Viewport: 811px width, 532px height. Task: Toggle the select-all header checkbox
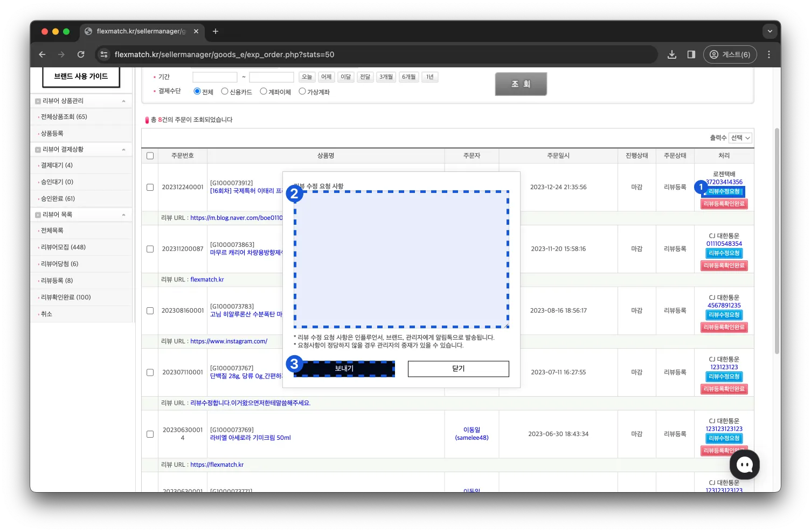[x=150, y=156]
